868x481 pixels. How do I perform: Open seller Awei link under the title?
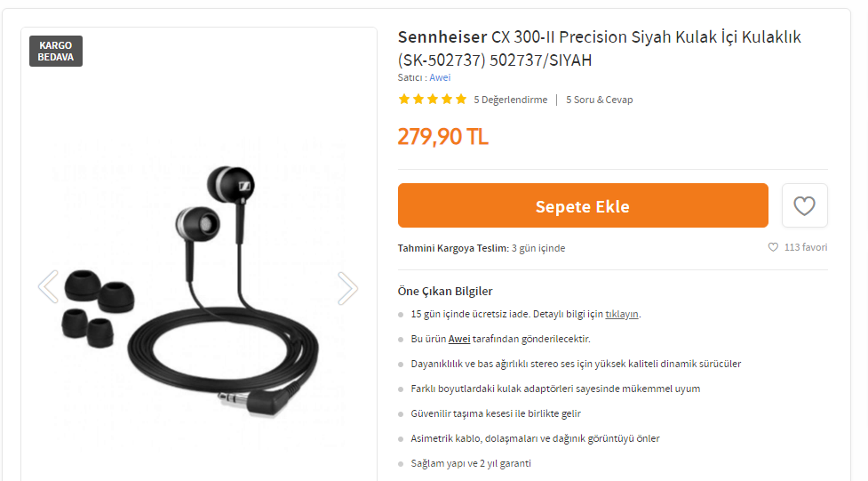coord(440,77)
